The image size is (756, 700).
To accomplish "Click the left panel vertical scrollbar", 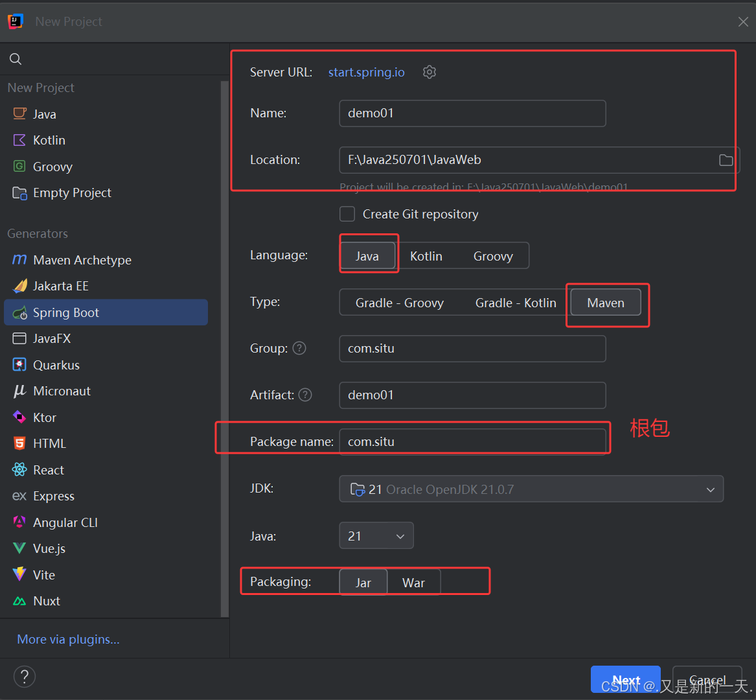I will pos(225,348).
